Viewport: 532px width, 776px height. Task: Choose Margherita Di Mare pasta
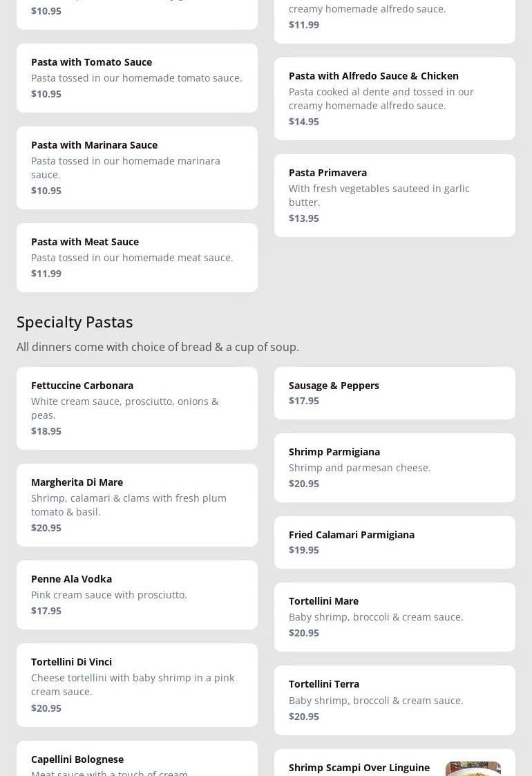[x=137, y=504]
